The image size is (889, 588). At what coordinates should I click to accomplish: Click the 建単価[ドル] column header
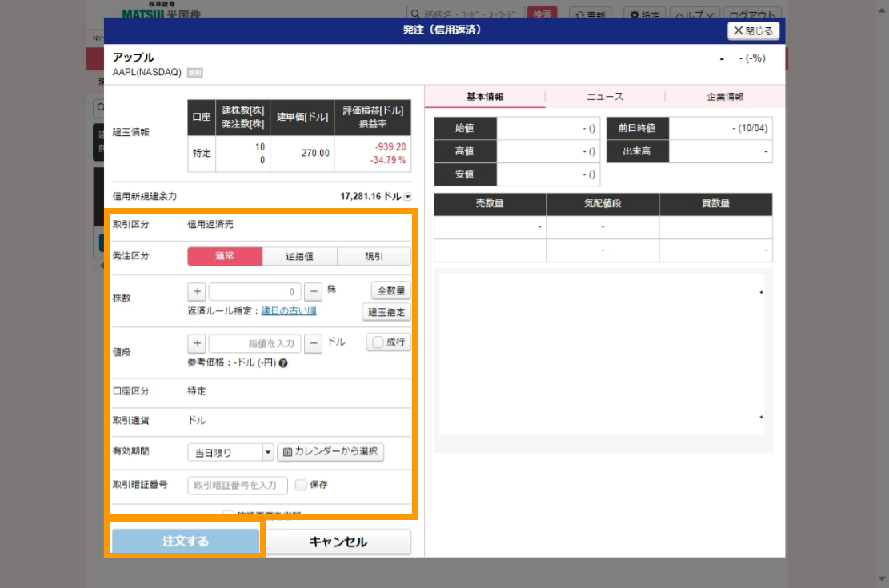[302, 118]
